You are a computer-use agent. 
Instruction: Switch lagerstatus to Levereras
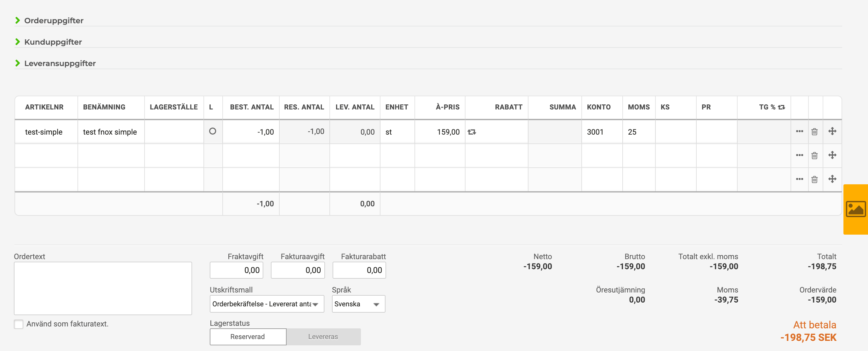pos(323,337)
